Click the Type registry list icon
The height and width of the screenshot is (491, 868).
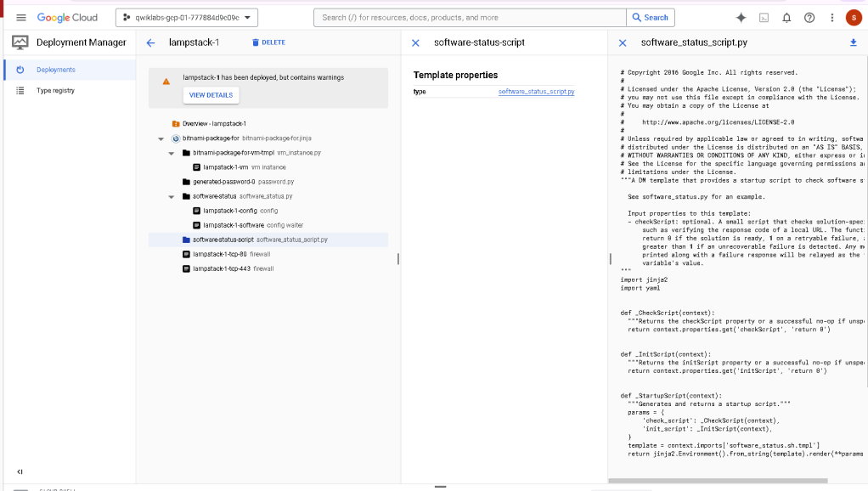[x=20, y=90]
